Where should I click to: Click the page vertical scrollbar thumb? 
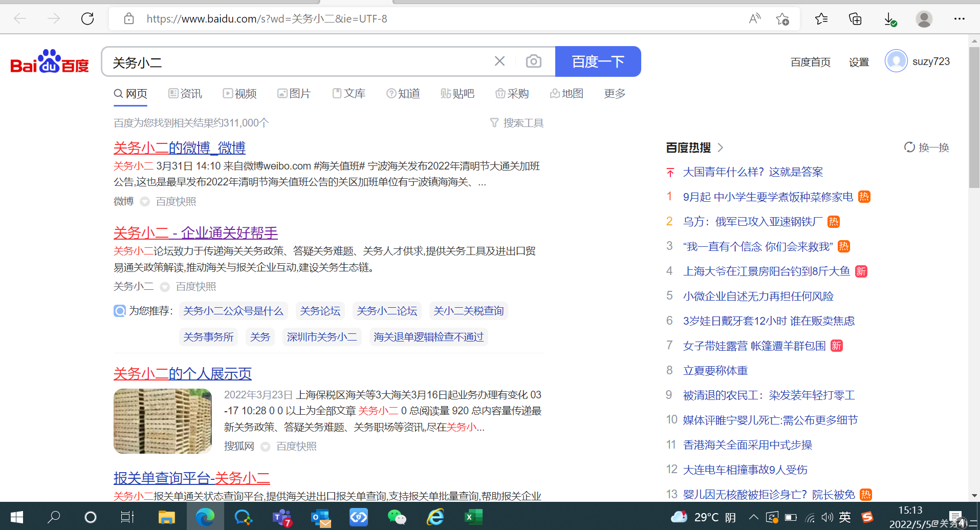974,117
